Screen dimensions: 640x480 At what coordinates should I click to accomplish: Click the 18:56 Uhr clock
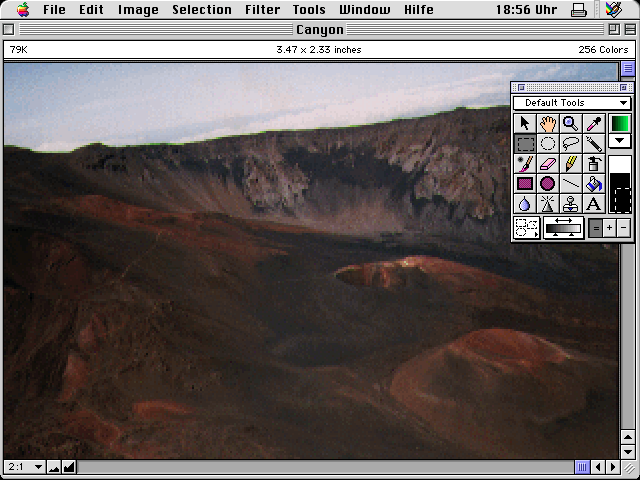click(x=526, y=9)
